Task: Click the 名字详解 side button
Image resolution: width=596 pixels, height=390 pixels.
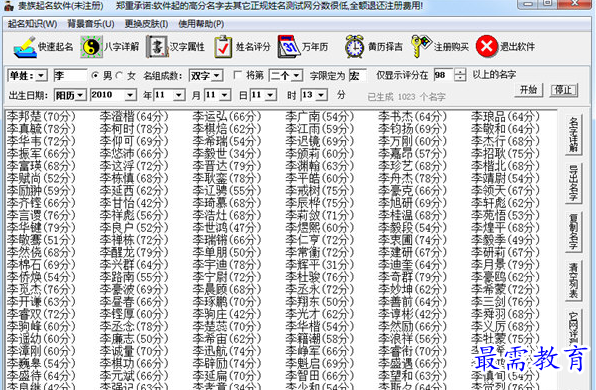Action: (x=573, y=135)
